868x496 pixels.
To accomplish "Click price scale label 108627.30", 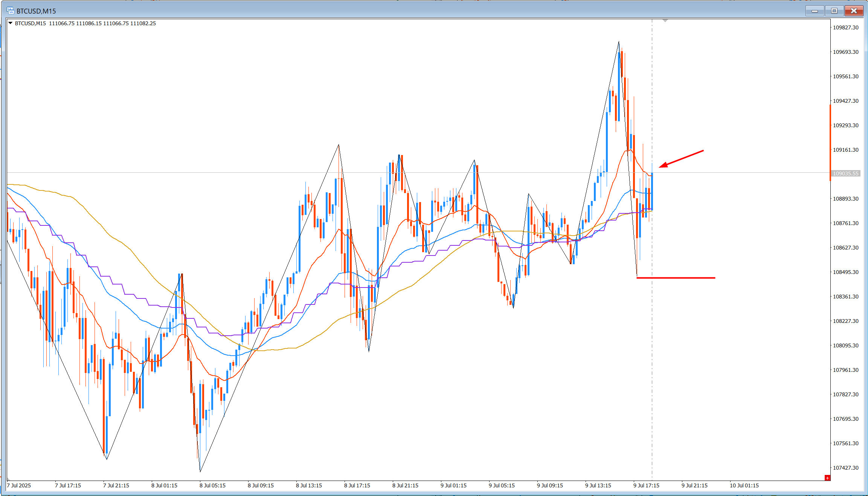I will click(846, 248).
